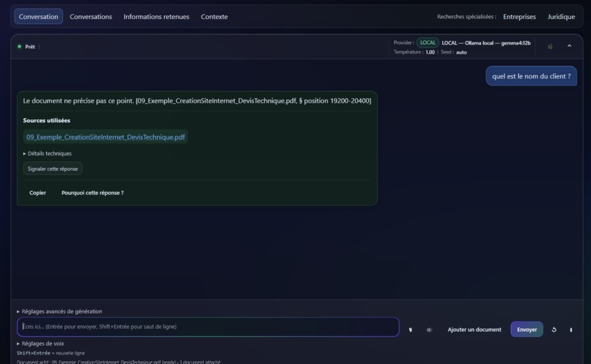The height and width of the screenshot is (364, 591).
Task: Open the source 09_Exemple_CreationSiteInternet_DevisTechnique.pdf link
Action: (106, 137)
